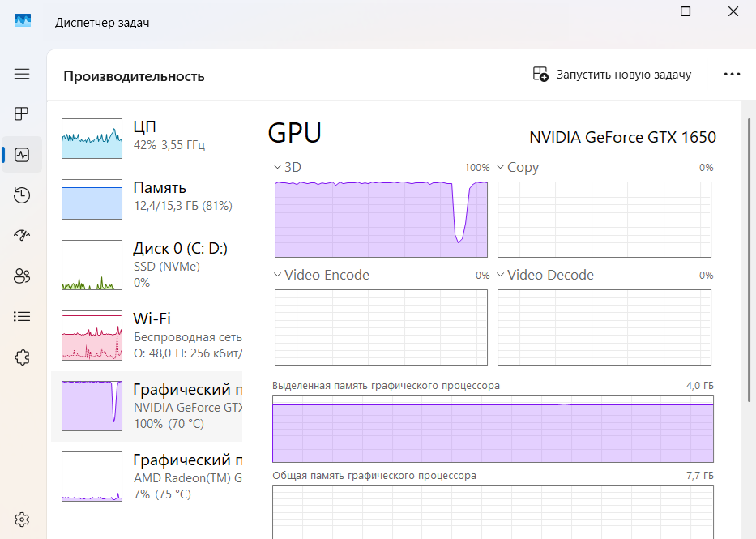Screen dimensions: 756x539
Task: Click the Беспроводная сеть label
Action: [187, 337]
